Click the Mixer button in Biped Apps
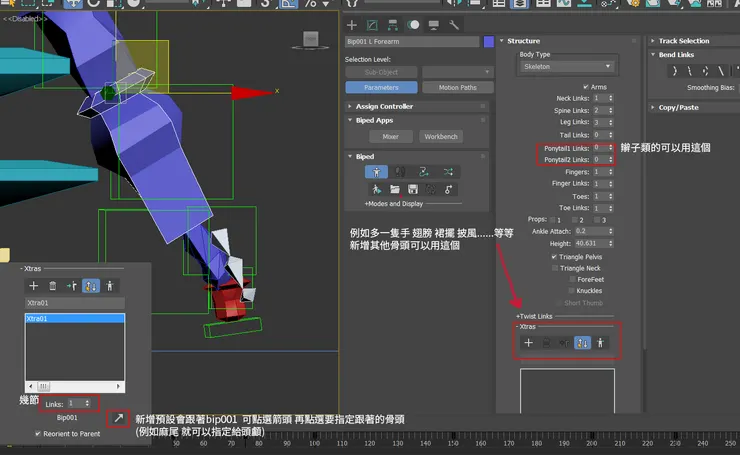Image resolution: width=740 pixels, height=455 pixels. (390, 136)
